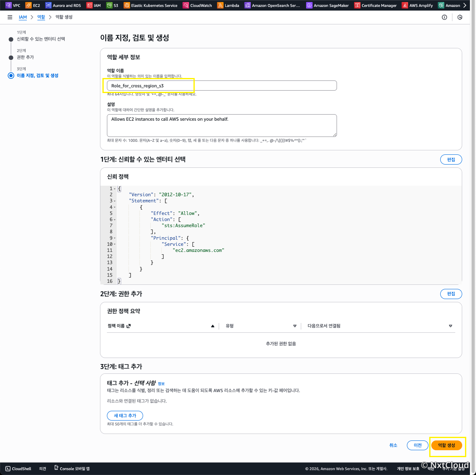Collapse the Statement fold arrow on line 3

[115, 201]
